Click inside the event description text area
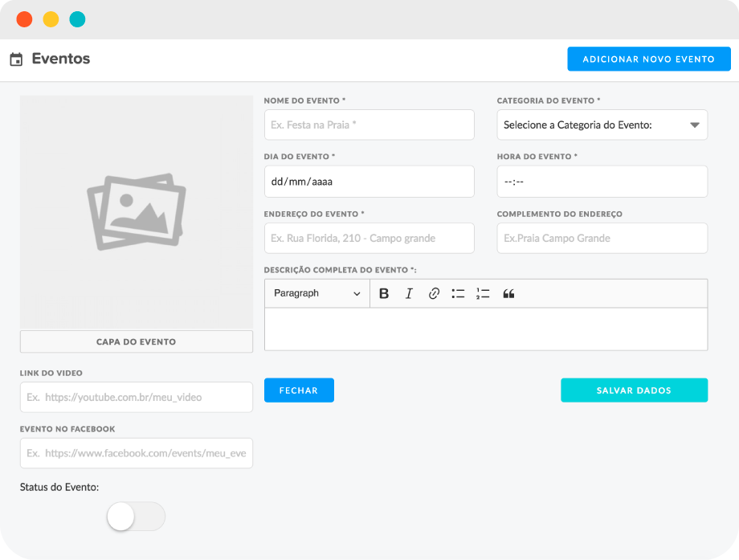 [486, 329]
